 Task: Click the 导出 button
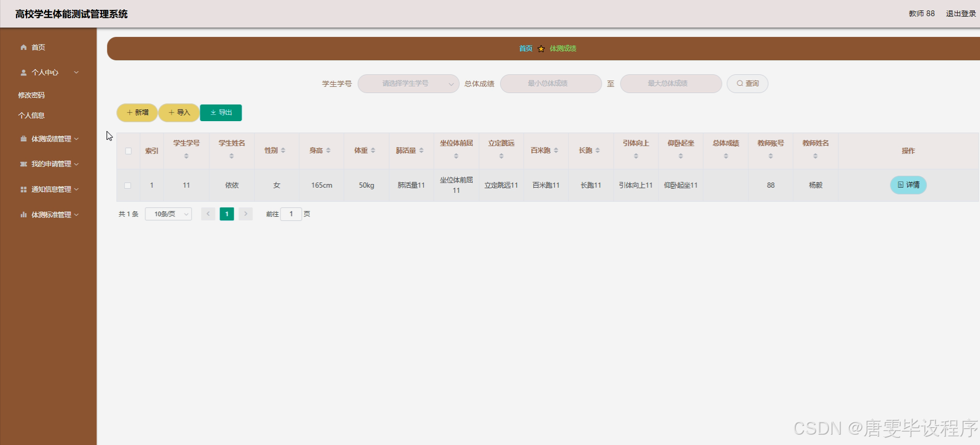click(221, 112)
